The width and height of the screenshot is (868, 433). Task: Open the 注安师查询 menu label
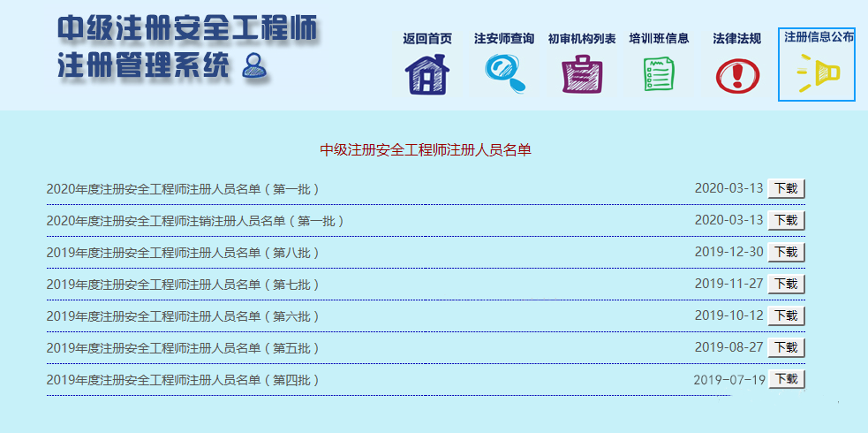[x=503, y=39]
